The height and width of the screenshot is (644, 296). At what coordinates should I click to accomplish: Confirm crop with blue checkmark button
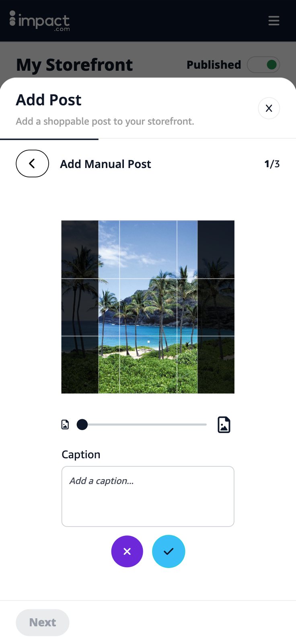coord(169,552)
